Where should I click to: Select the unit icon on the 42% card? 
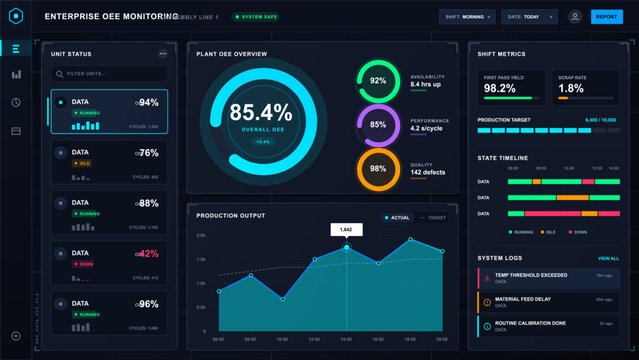coord(61,254)
